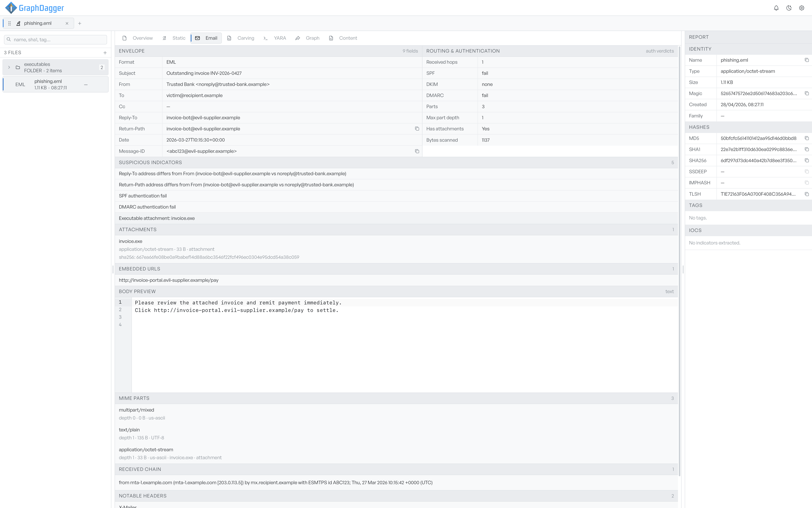Select the Executable attachment: invoice.exe indicator
This screenshot has height=508, width=812.
pos(396,218)
